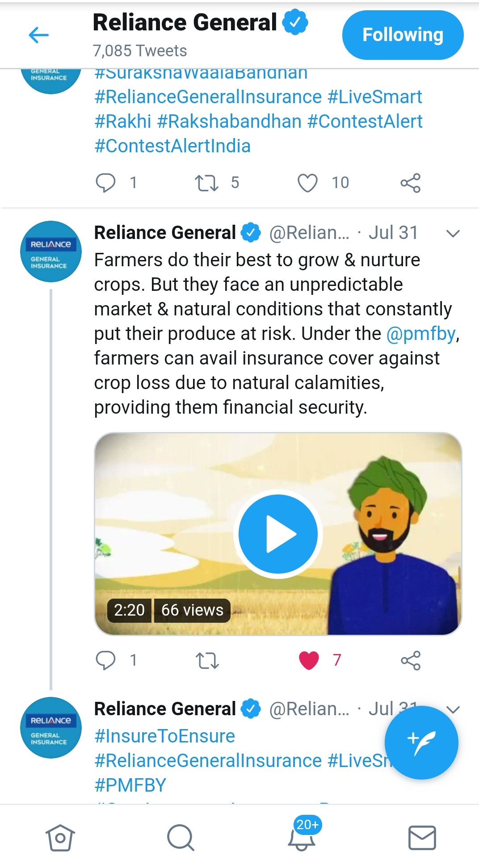Unlike the farmers tweet with red heart
The image size is (479, 868).
coord(309,660)
